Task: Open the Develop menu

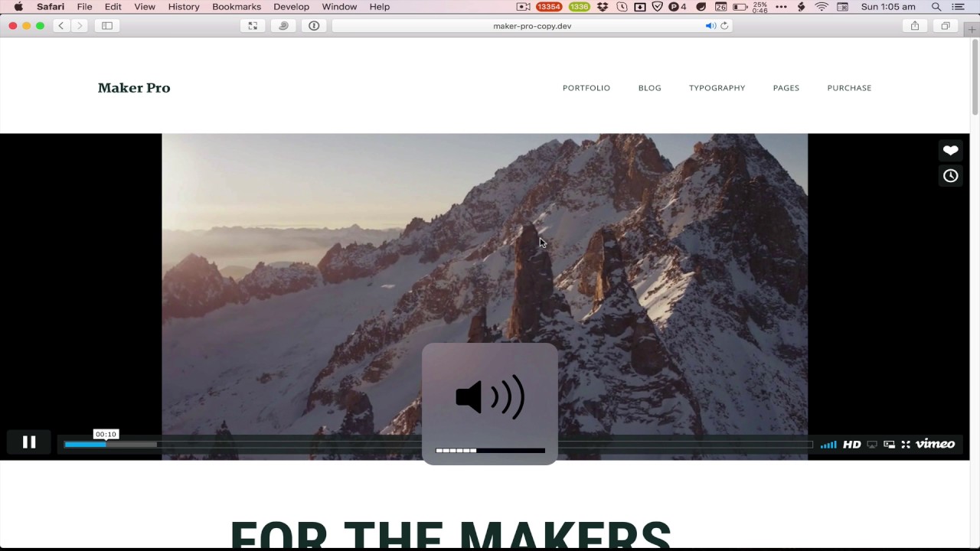Action: click(x=292, y=7)
